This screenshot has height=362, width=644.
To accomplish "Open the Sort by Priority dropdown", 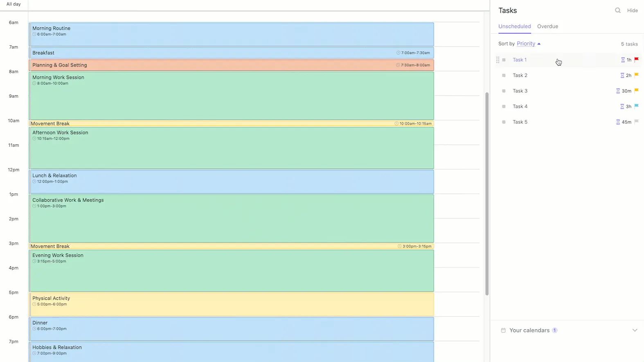I will (526, 44).
